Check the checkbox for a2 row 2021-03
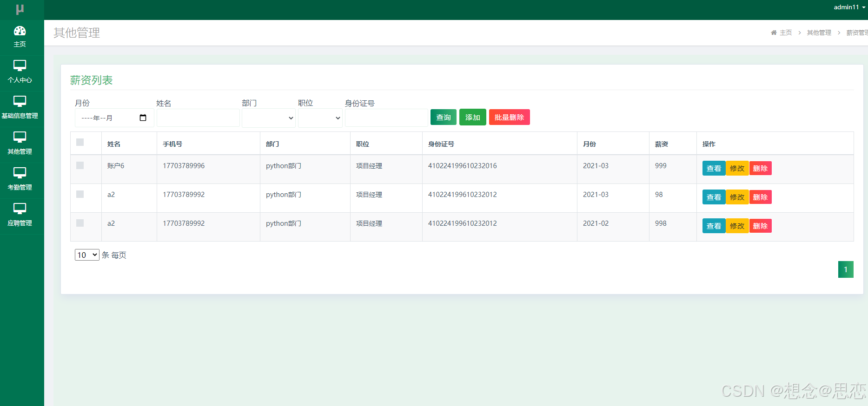Image resolution: width=868 pixels, height=406 pixels. tap(80, 194)
